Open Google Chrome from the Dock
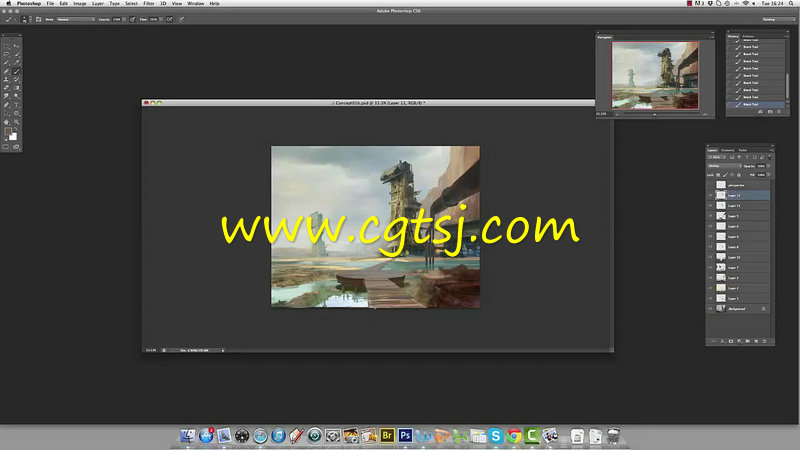 [x=514, y=436]
